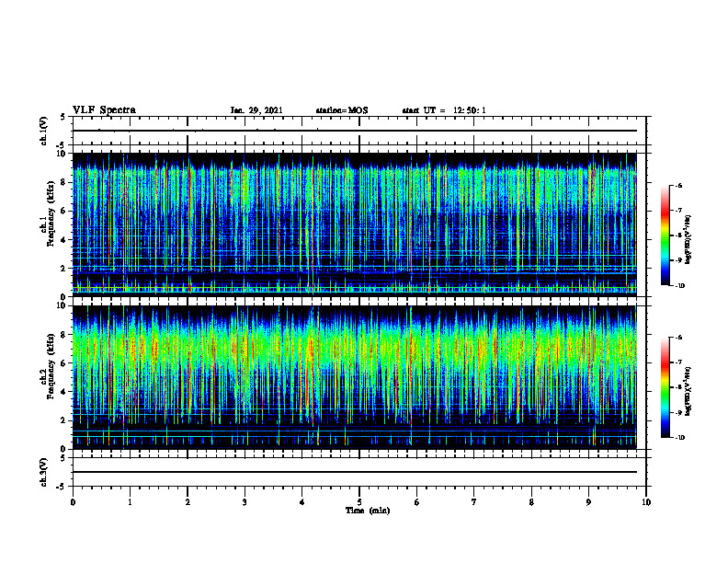The width and height of the screenshot is (728, 563).
Task: Click the ch.1 spectrogram color scale bar
Action: click(x=665, y=236)
